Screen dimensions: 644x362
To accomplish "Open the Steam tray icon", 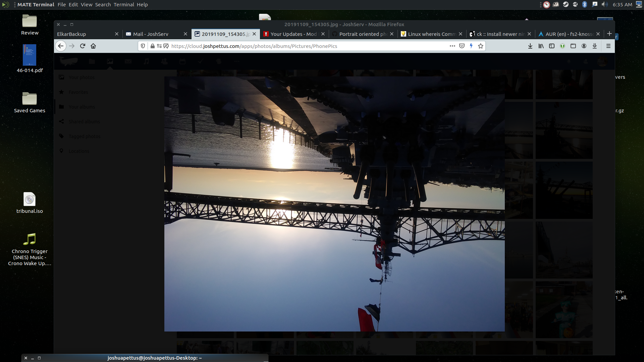I will [566, 5].
